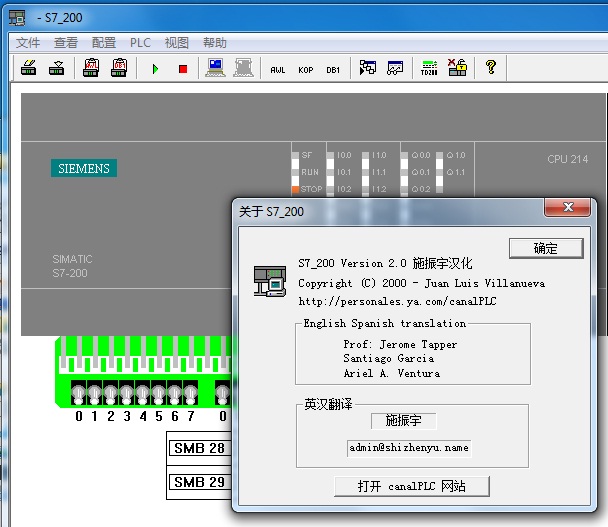Click the 'Ariel A. Ventura' credit line
The image size is (608, 527).
tap(392, 373)
